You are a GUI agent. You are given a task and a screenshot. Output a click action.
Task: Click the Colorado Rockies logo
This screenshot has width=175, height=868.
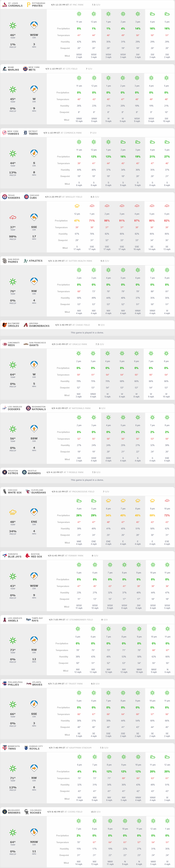[x=26, y=811]
